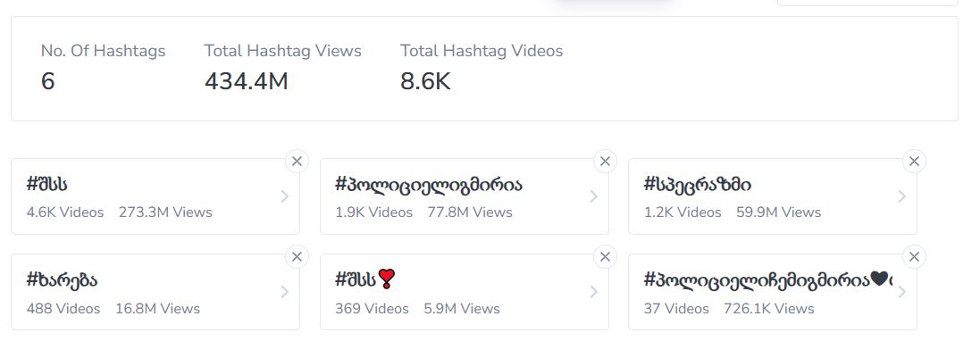Open the #სპეცრაზმი hashtag title
The height and width of the screenshot is (358, 980).
point(697,185)
